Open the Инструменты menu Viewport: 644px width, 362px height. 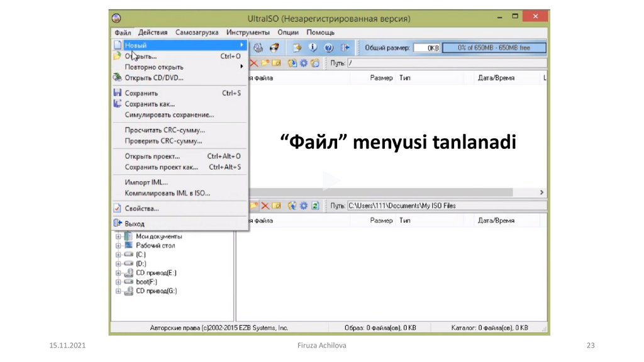pos(248,32)
